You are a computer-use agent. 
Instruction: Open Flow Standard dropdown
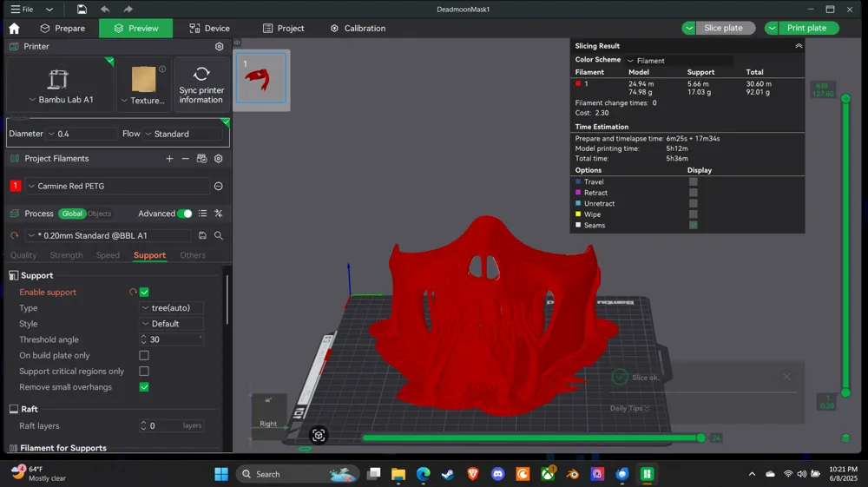click(182, 134)
